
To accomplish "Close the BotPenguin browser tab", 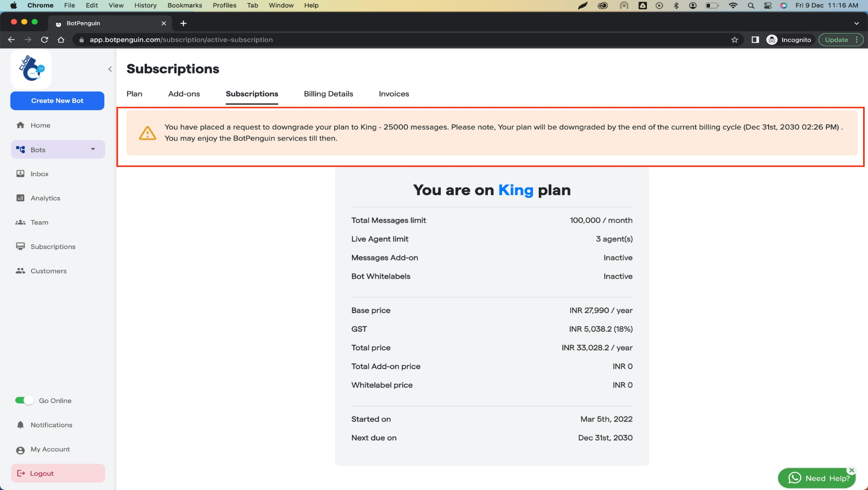I will point(163,23).
